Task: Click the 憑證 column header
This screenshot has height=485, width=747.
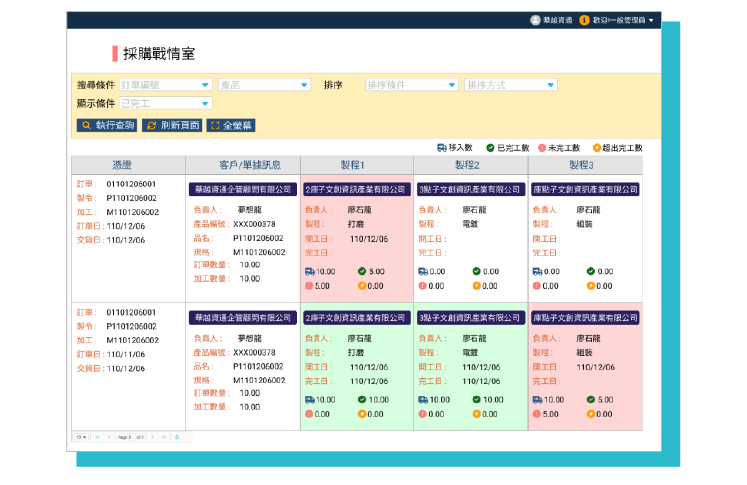Action: [127, 165]
